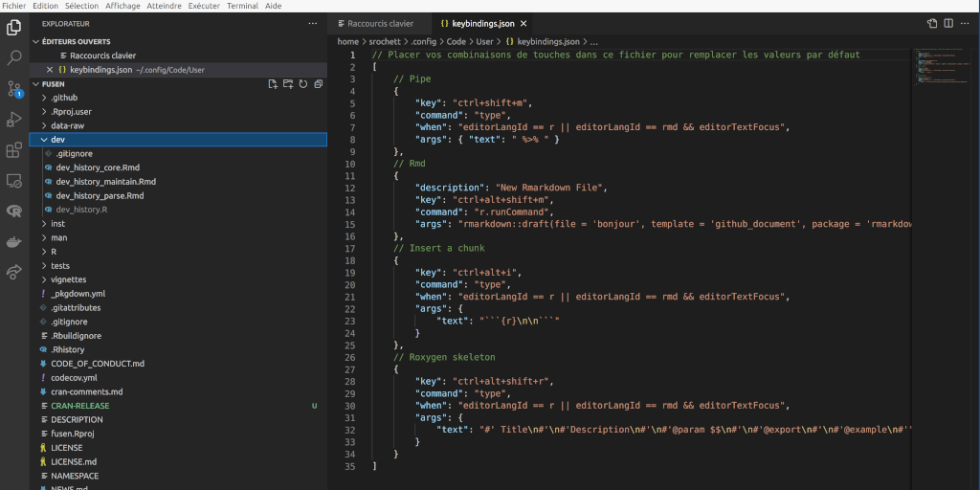
Task: Collapse the dev folder
Action: click(x=57, y=140)
